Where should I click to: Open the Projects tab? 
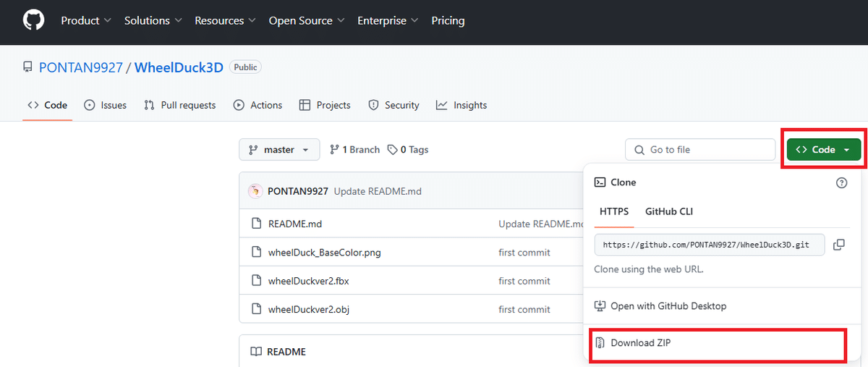click(325, 105)
